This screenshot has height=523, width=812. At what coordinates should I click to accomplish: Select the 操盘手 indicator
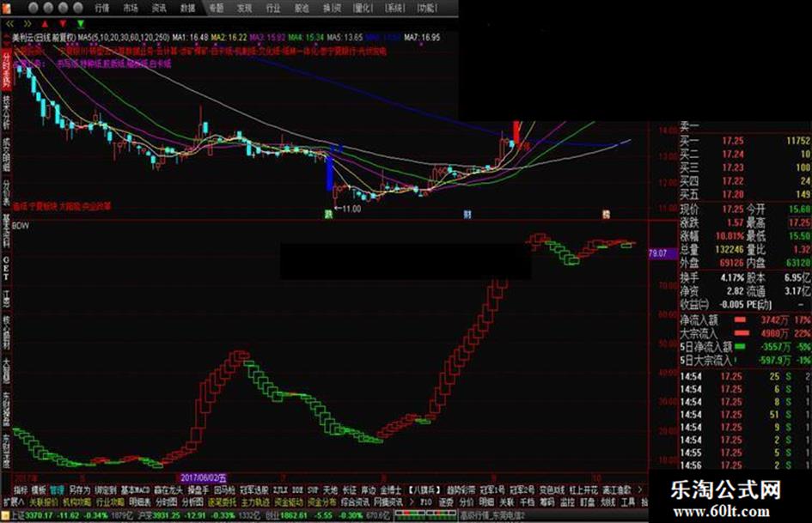point(198,490)
